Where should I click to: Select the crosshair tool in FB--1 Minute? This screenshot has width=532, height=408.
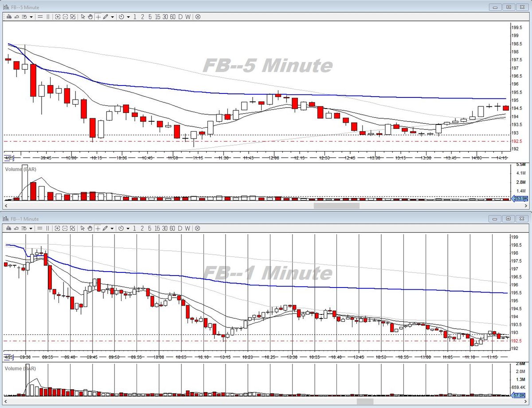(98, 228)
